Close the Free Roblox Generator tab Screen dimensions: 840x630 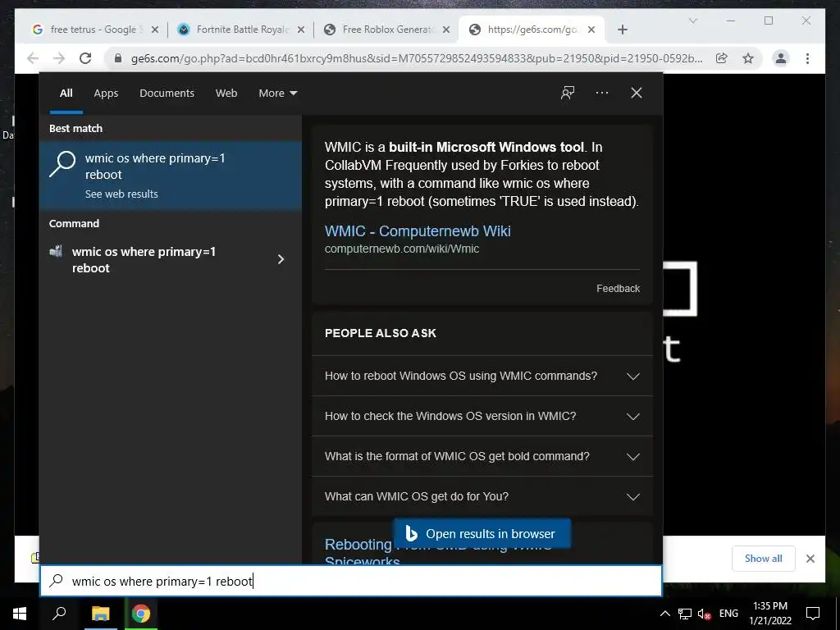[445, 30]
